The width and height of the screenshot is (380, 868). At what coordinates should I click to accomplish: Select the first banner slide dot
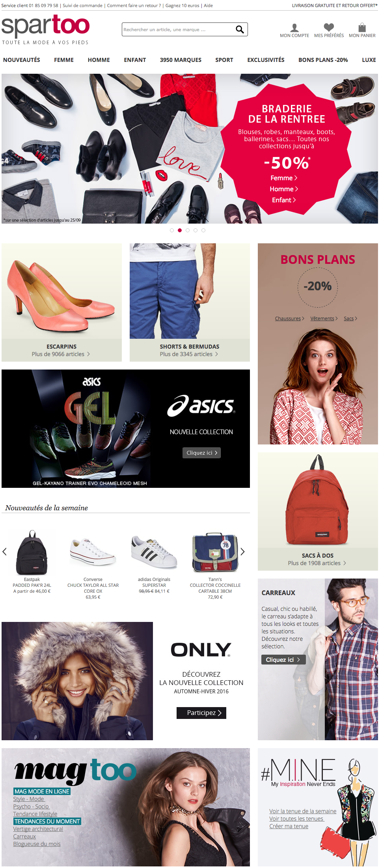[172, 230]
